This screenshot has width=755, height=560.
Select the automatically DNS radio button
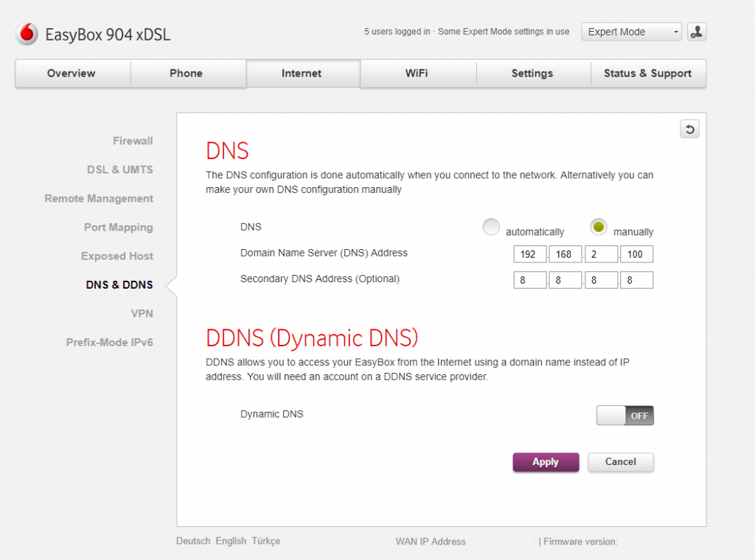point(491,228)
